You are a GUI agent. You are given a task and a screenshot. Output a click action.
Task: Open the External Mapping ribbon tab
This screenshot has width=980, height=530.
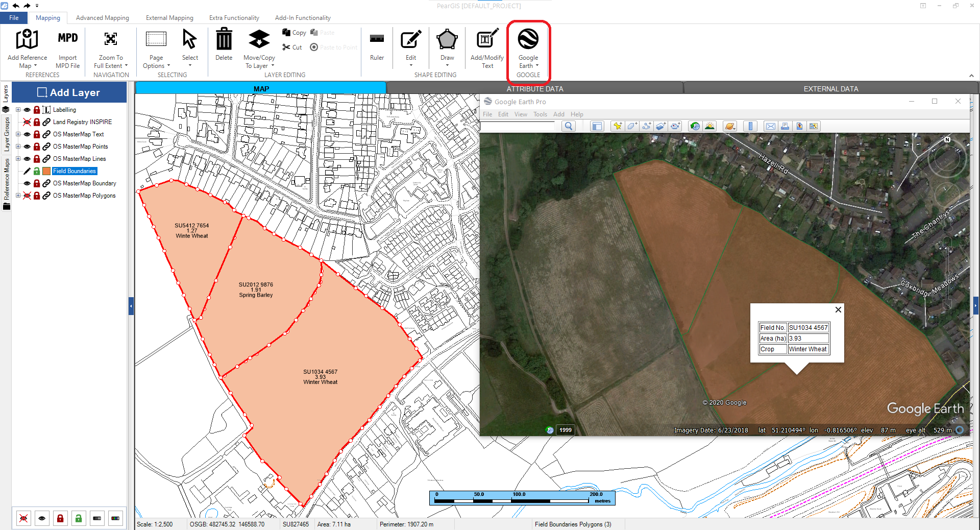pos(169,18)
